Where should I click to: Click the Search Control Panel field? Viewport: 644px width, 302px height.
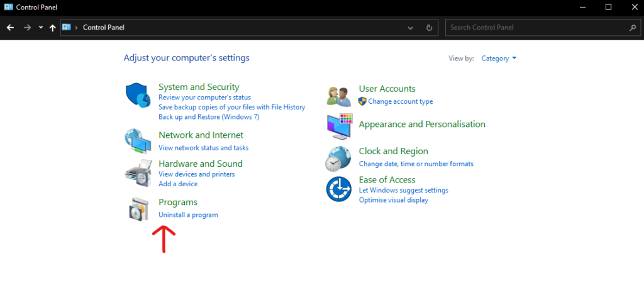click(x=538, y=28)
